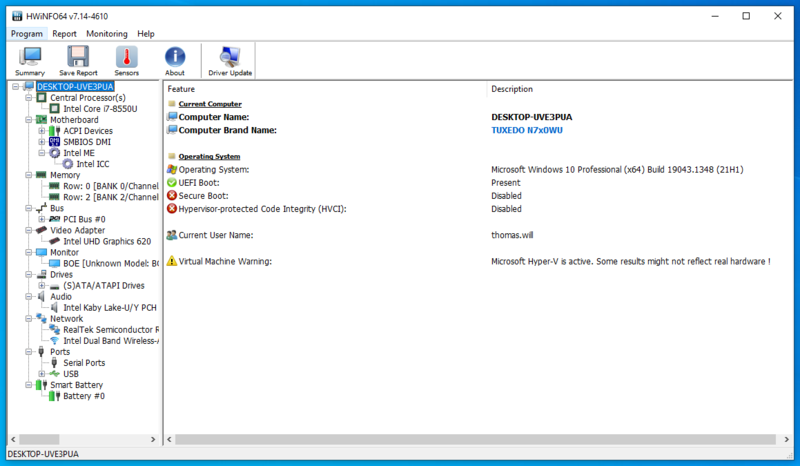Screen dimensions: 800x466
Task: Select the PCI Bus #0 icon
Action: pos(55,219)
